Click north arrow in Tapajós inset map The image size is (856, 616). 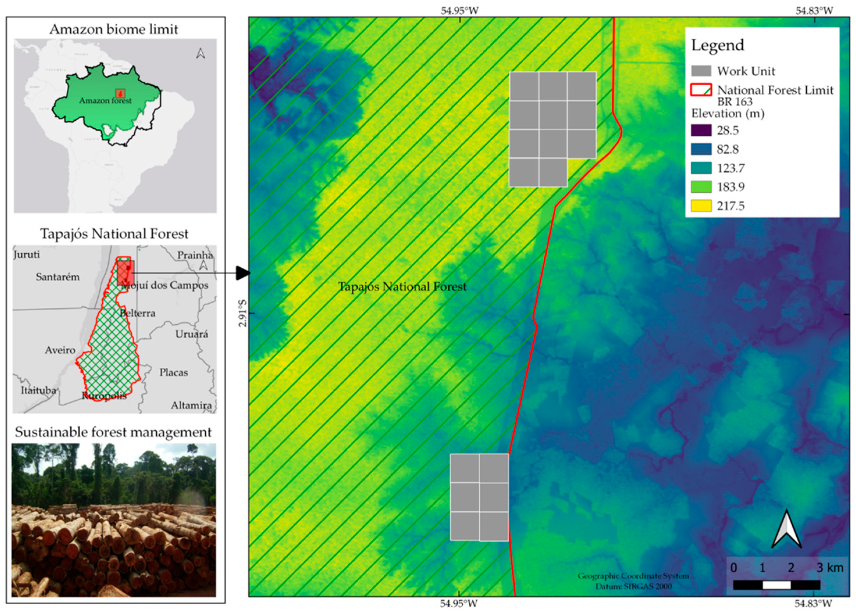coord(204,265)
